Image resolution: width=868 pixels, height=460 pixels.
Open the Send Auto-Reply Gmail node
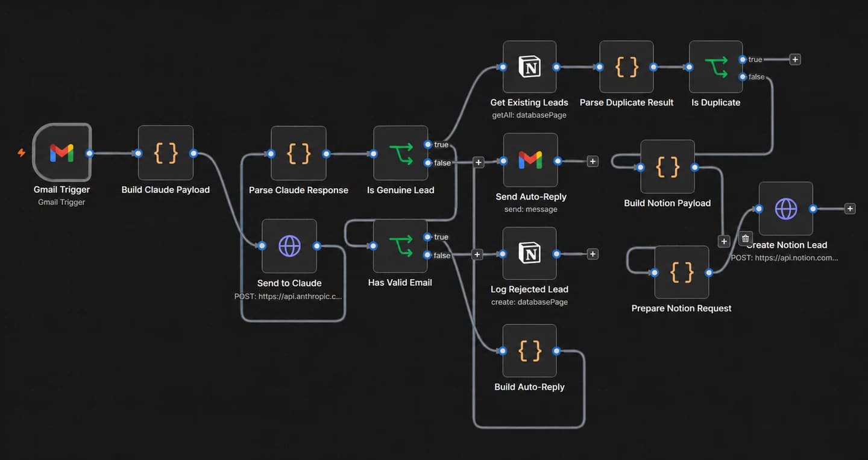pyautogui.click(x=530, y=160)
